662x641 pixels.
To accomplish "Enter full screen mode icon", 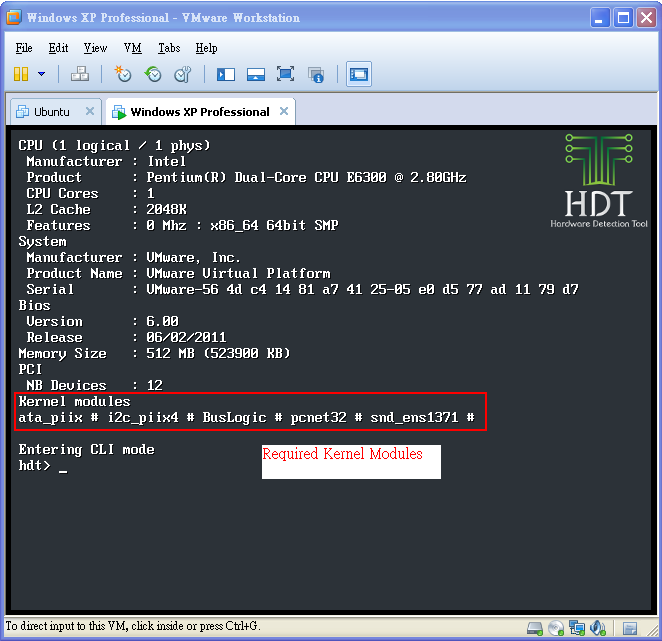I will pyautogui.click(x=285, y=74).
